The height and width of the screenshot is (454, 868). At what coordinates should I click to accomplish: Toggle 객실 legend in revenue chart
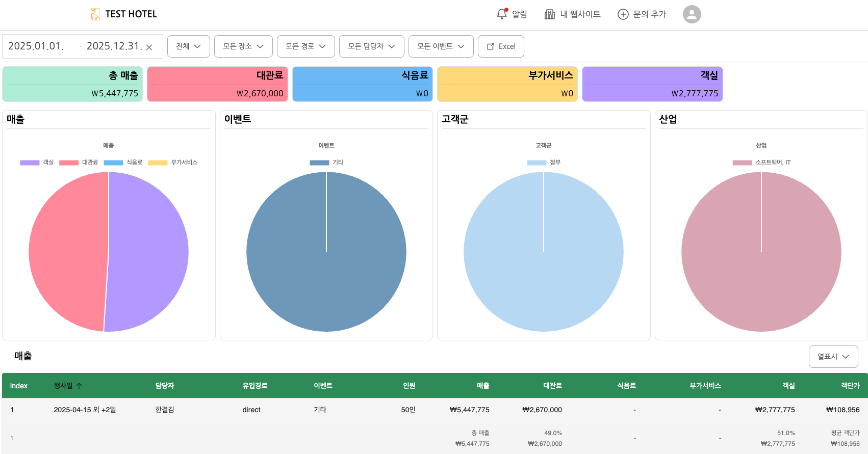coord(30,163)
